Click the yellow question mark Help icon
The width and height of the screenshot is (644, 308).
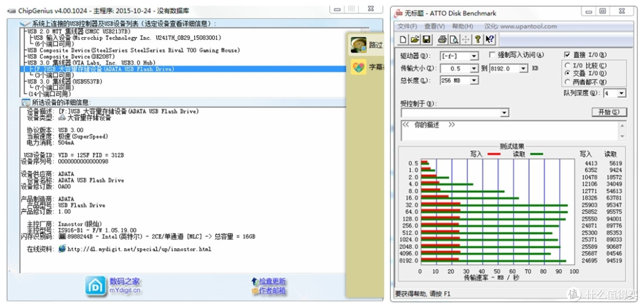(478, 39)
